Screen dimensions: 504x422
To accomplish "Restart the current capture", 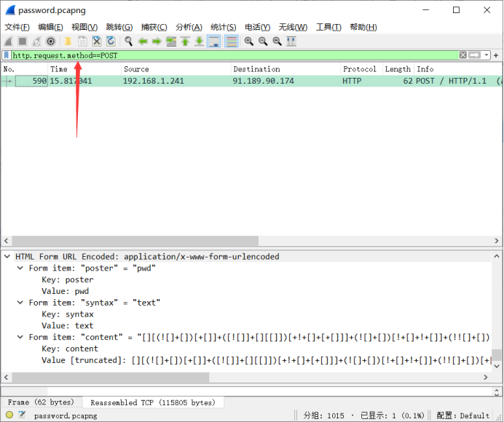I will point(36,41).
